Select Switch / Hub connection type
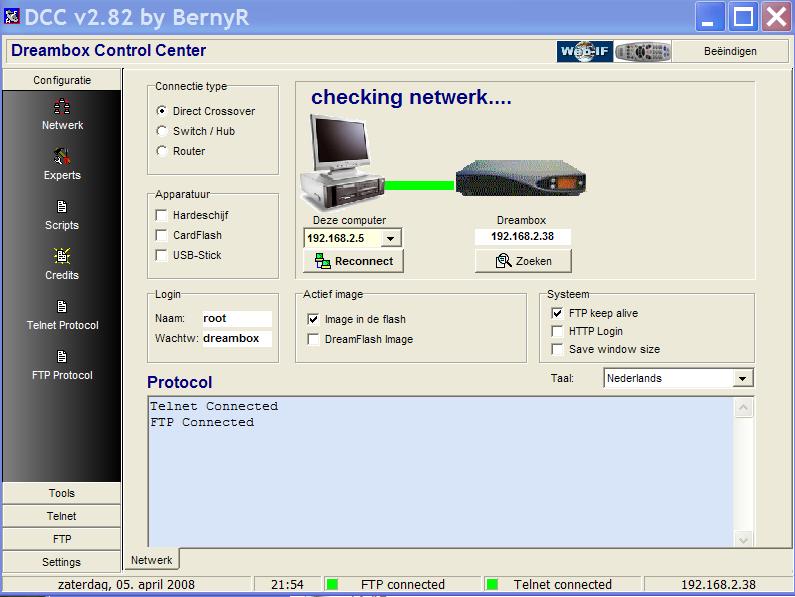Viewport: 795px width, 597px height. coord(162,131)
